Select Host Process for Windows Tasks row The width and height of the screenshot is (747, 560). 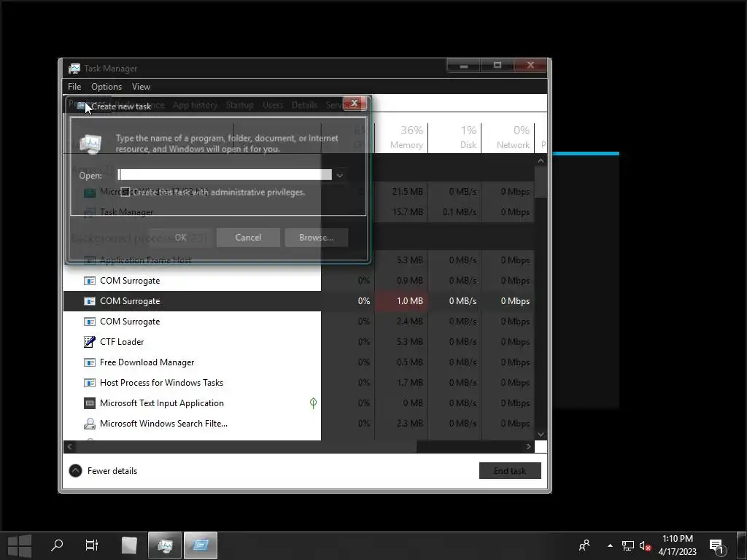coord(298,383)
